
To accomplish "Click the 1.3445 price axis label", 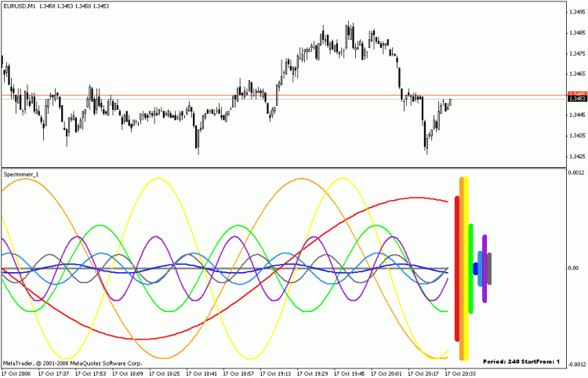I will 576,114.
